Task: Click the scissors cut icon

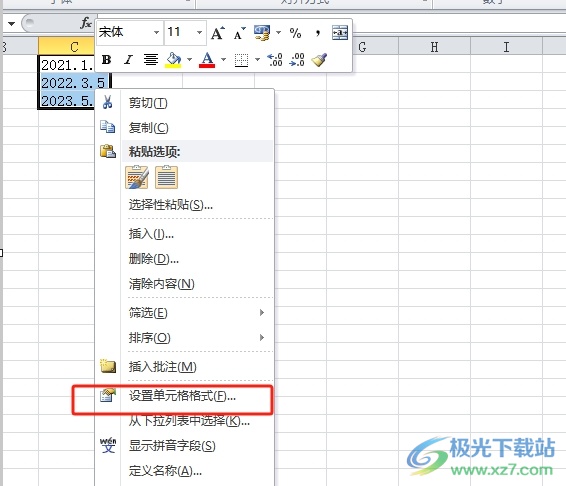Action: coord(107,103)
